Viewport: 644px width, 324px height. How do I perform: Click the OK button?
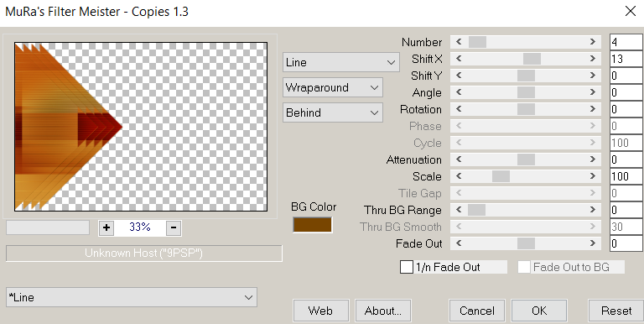coord(539,311)
